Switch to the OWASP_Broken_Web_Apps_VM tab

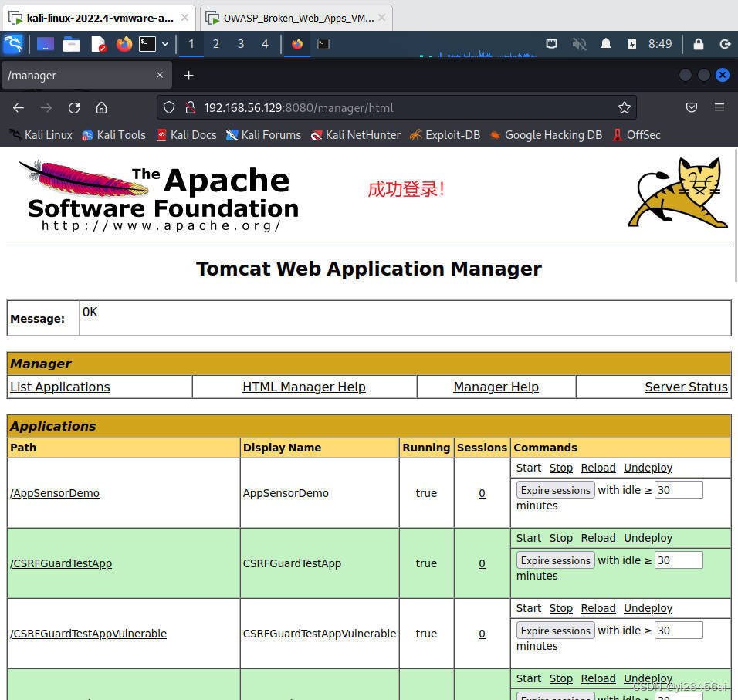[x=295, y=16]
